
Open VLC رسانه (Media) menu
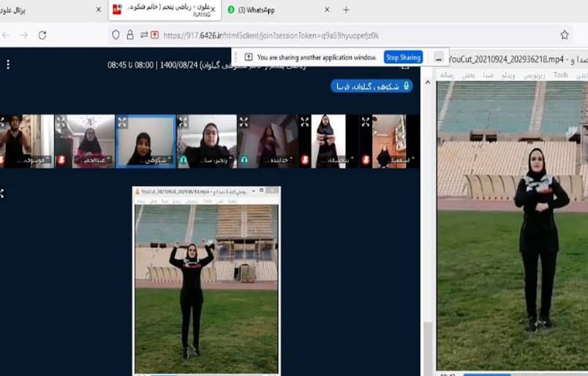[x=447, y=75]
